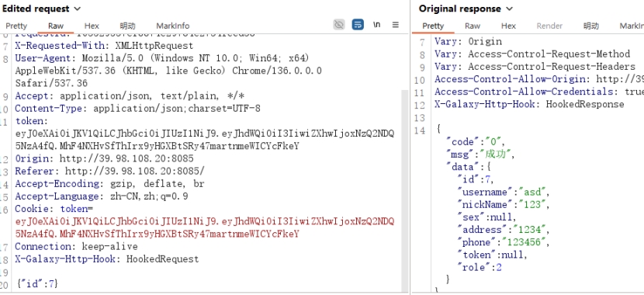Click response line number 10
This screenshot has width=644, height=295.
[x=420, y=80]
